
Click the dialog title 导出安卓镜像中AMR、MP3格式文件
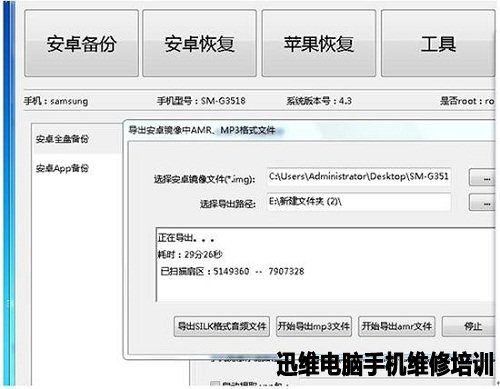click(x=202, y=130)
